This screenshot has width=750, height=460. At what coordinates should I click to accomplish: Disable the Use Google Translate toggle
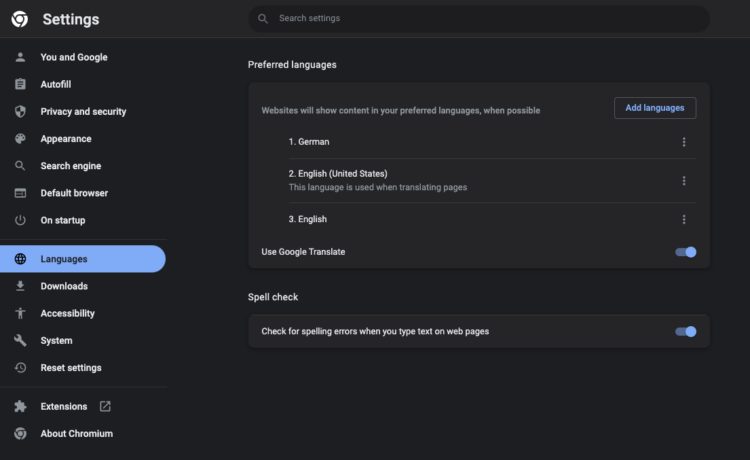click(685, 252)
